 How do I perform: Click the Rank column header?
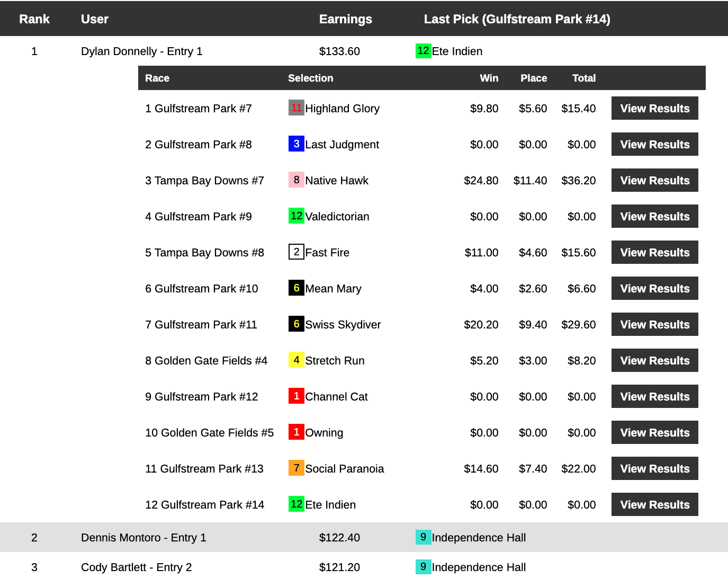coord(34,19)
